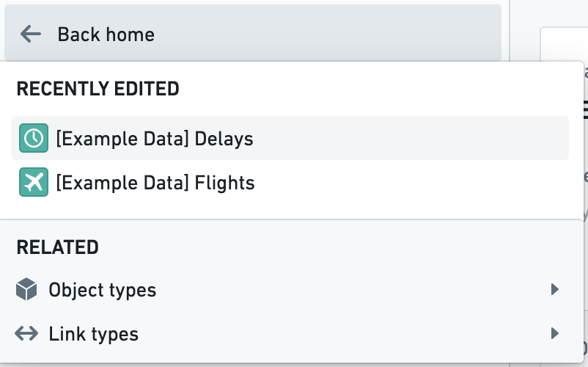
Task: Select the Object types label
Action: tap(103, 290)
